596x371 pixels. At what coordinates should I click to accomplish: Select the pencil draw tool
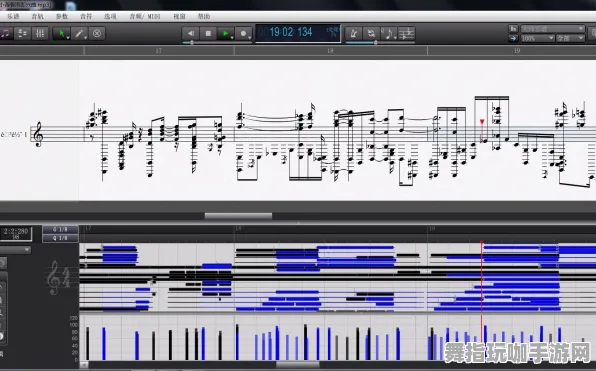79,33
